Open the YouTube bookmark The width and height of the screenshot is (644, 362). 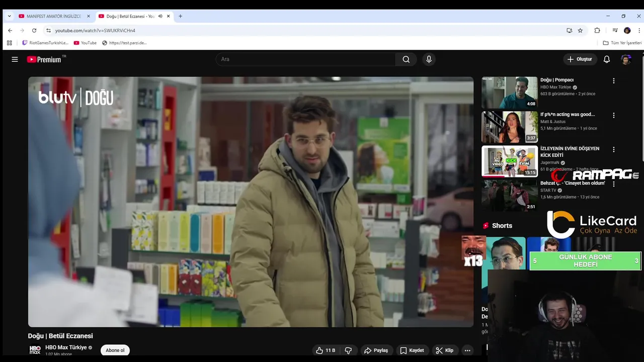85,43
